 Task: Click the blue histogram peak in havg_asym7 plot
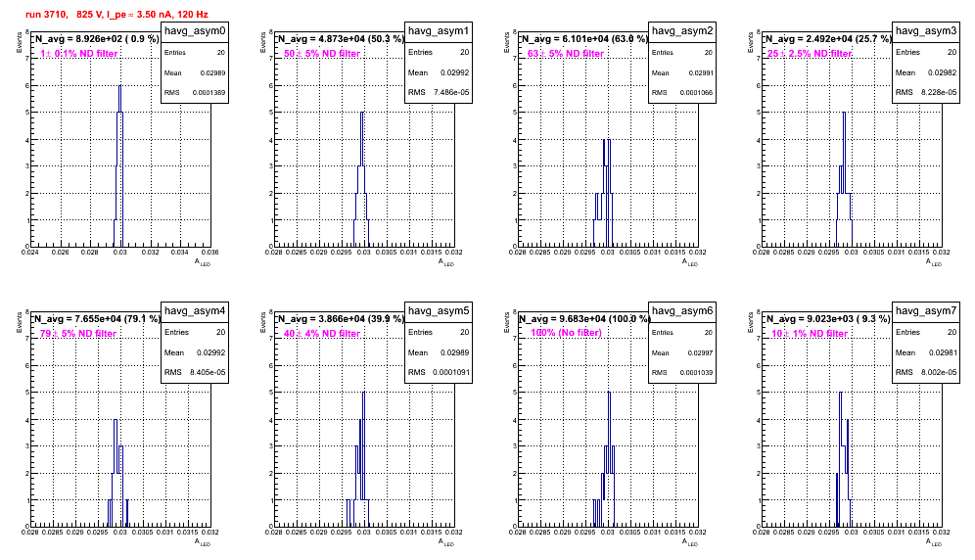[841, 394]
